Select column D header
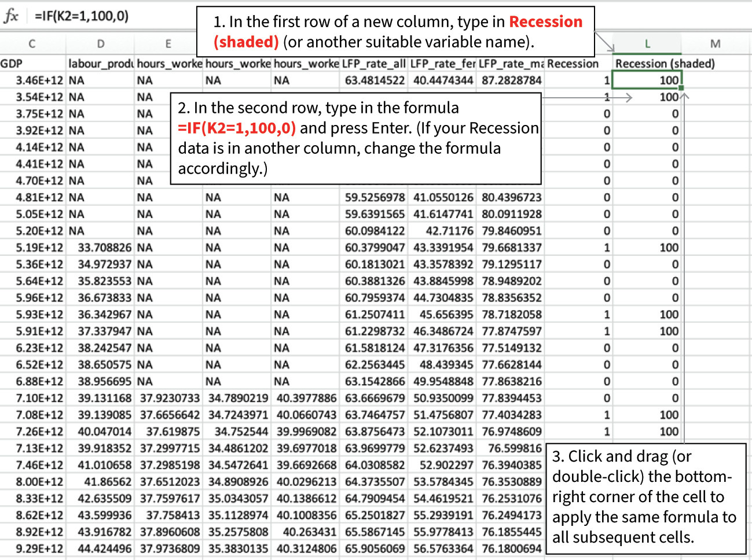The image size is (752, 560). 101,44
